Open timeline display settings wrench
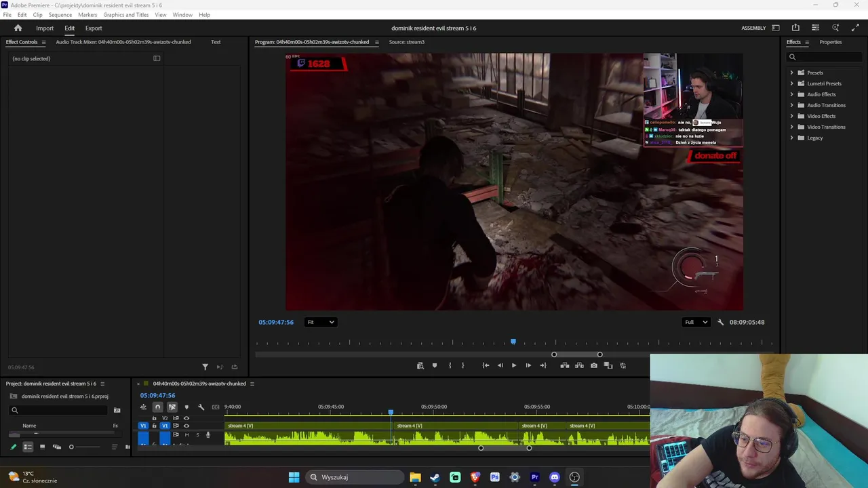Image resolution: width=868 pixels, height=488 pixels. click(x=201, y=407)
